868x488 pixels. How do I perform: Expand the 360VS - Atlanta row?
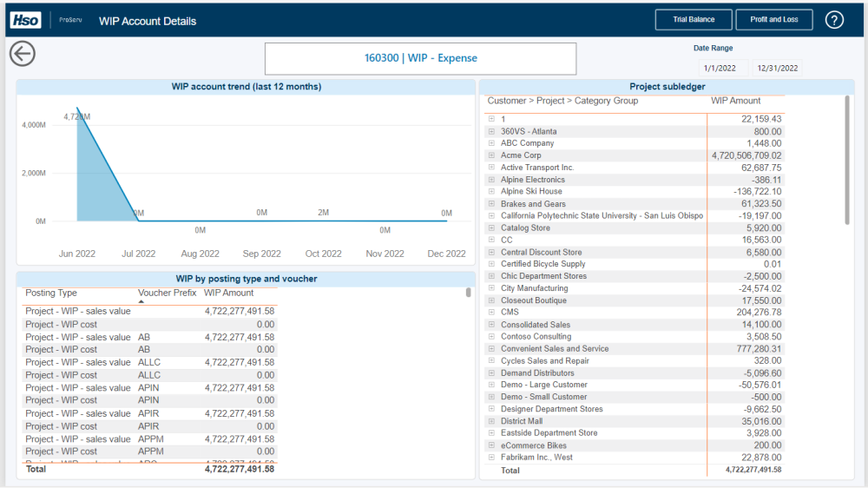tap(491, 132)
